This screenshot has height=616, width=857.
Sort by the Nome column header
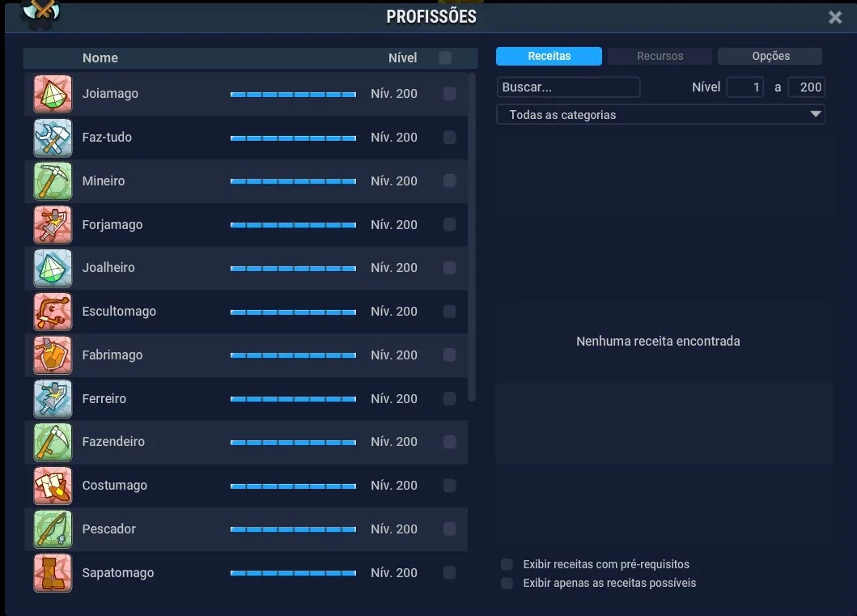(x=100, y=58)
